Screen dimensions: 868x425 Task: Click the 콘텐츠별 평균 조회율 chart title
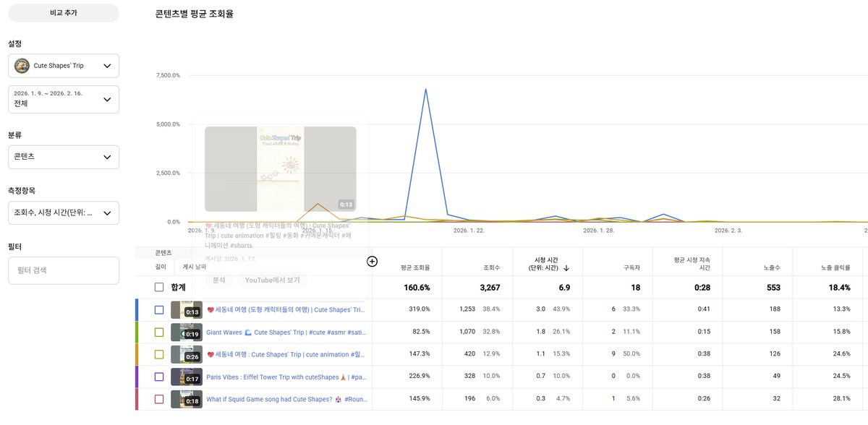[195, 14]
